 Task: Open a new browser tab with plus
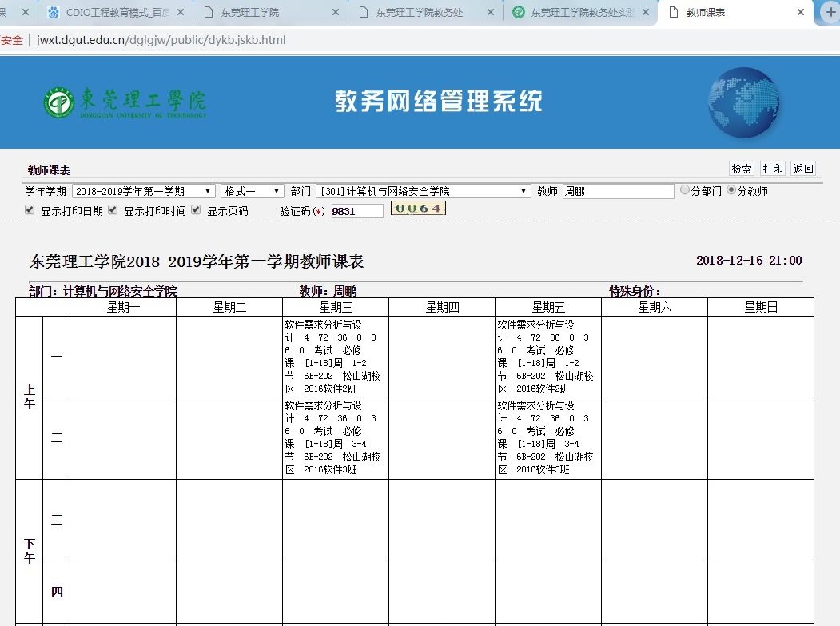(x=830, y=12)
